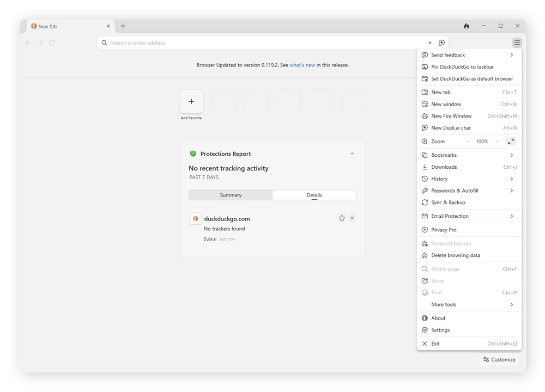Viewport: 545px width, 392px height.
Task: Click the Add Favorite plus tile
Action: click(191, 101)
